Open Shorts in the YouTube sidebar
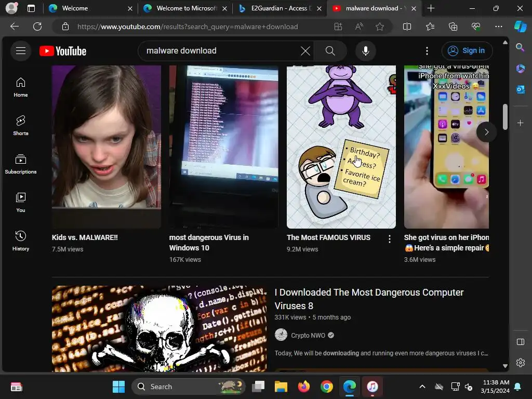 (x=21, y=126)
